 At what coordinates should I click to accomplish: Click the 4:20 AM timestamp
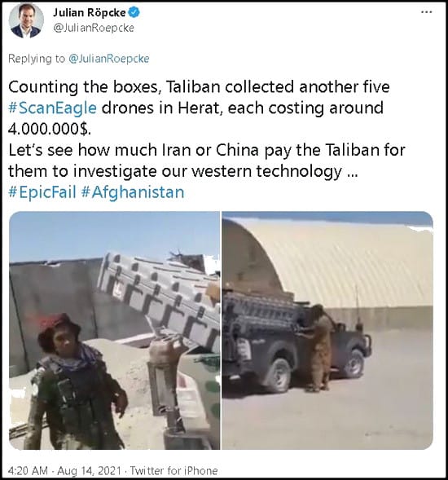tap(28, 470)
